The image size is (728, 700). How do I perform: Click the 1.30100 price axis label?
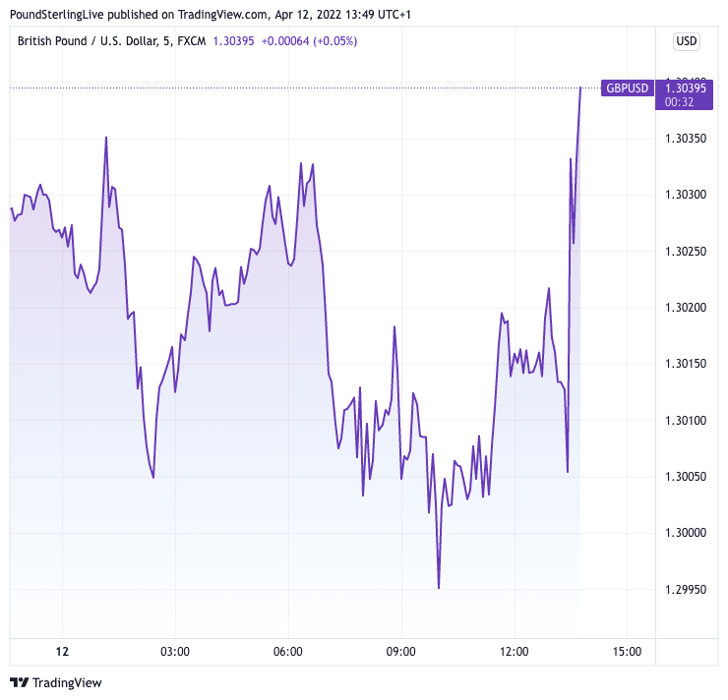686,421
